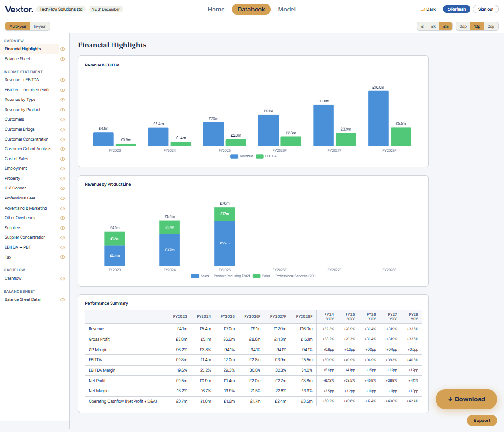Screen dimensions: 504x432
Task: Open Support
Action: click(x=482, y=421)
